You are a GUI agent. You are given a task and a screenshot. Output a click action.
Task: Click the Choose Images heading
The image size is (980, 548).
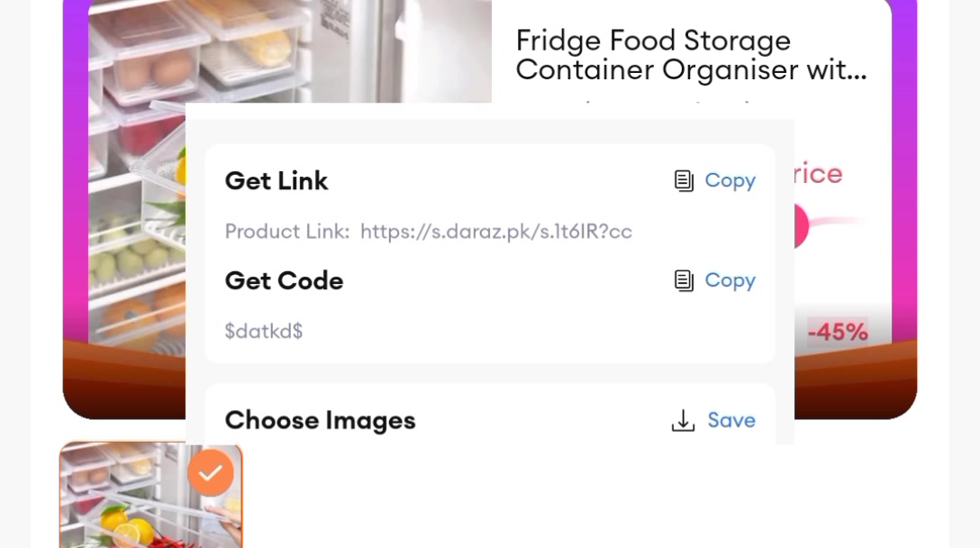pyautogui.click(x=320, y=420)
